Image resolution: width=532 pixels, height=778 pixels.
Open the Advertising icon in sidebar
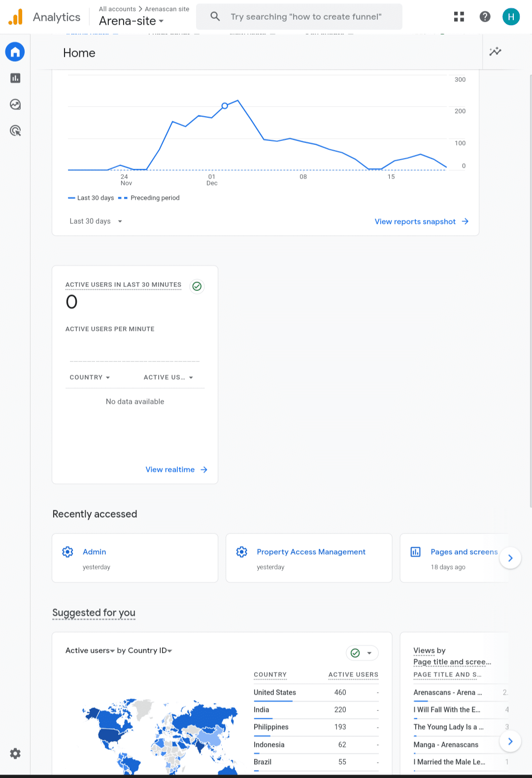pos(15,131)
